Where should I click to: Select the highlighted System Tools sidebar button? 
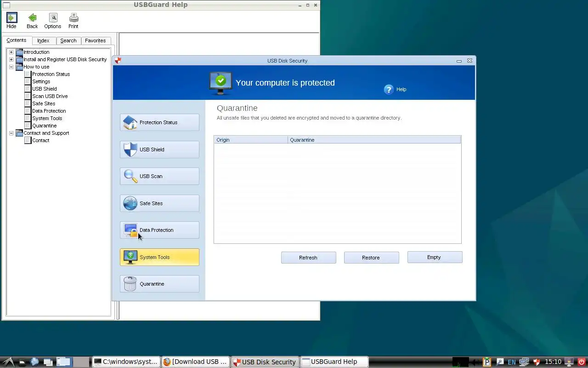(159, 257)
